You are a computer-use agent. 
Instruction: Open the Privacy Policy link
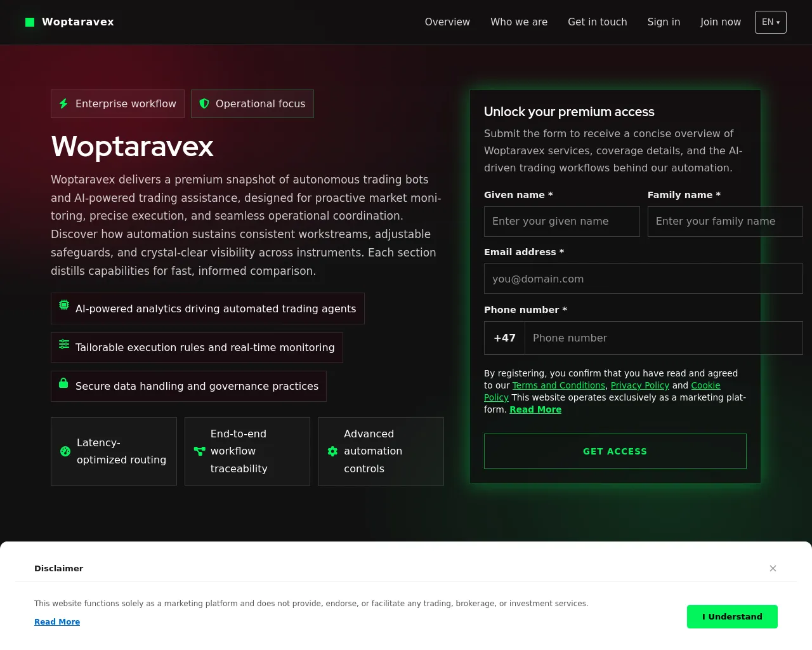[x=640, y=385]
